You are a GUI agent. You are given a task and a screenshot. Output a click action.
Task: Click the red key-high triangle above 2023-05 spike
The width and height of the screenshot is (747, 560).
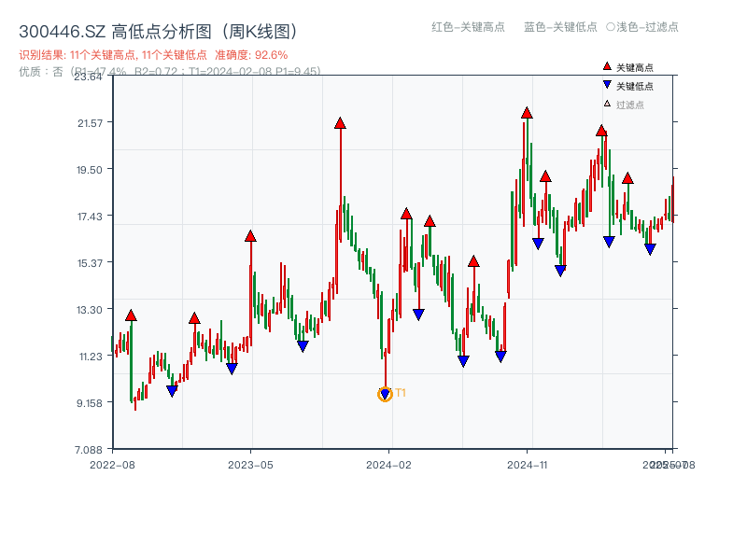(250, 236)
